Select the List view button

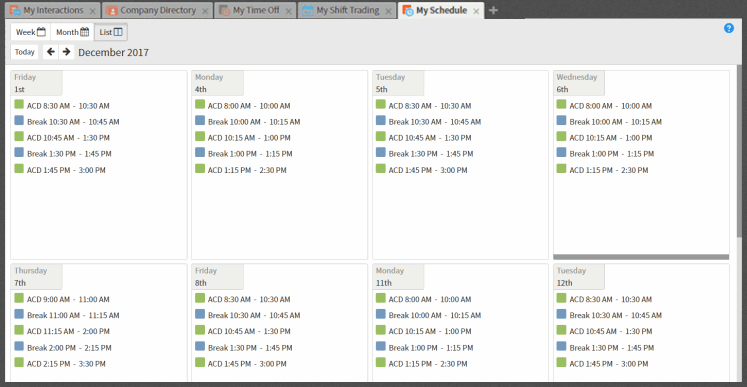tap(111, 32)
